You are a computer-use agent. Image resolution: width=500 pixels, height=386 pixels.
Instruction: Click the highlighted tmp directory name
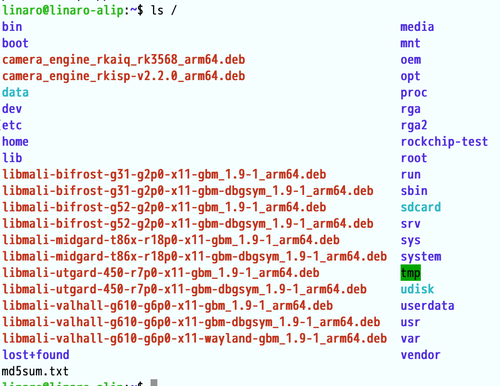410,273
